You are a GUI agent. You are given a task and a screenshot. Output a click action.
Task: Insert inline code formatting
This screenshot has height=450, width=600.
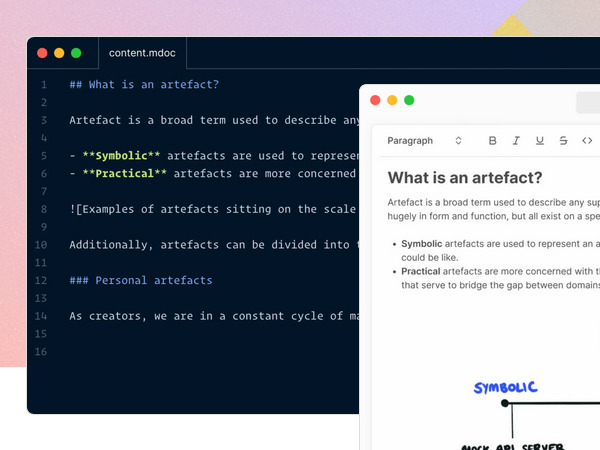[587, 141]
